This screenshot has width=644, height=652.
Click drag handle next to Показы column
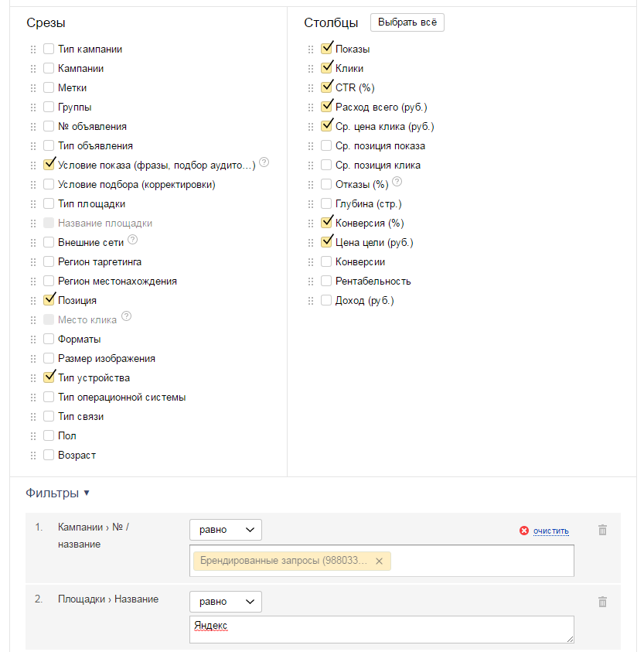[x=311, y=49]
